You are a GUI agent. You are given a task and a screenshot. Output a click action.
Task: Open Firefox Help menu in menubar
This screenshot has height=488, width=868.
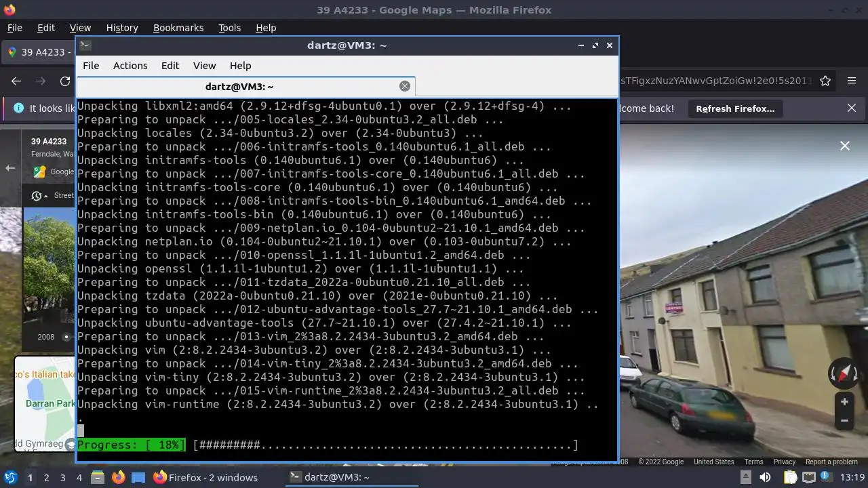pos(266,28)
